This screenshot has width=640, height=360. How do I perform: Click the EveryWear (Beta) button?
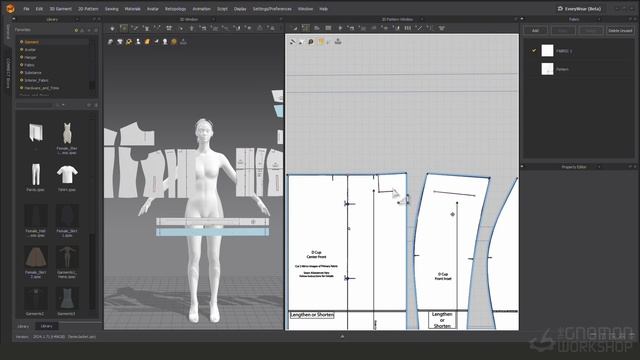click(579, 9)
